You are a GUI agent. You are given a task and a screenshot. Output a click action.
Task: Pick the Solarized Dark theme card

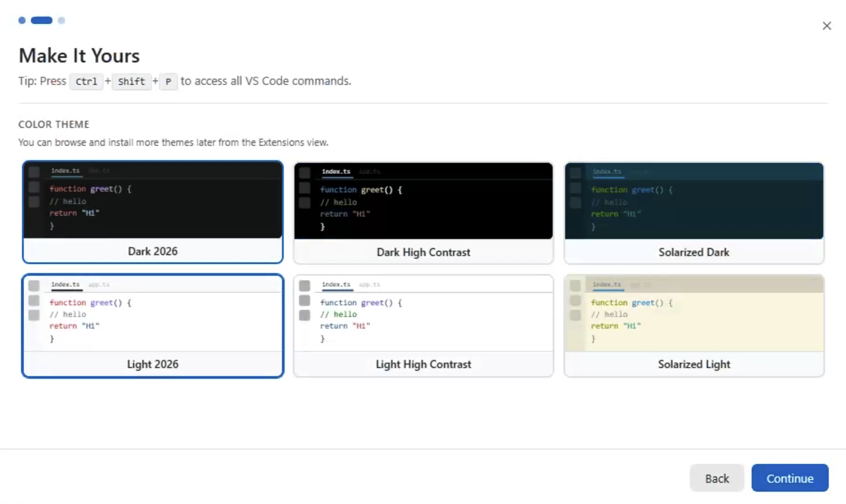point(694,213)
